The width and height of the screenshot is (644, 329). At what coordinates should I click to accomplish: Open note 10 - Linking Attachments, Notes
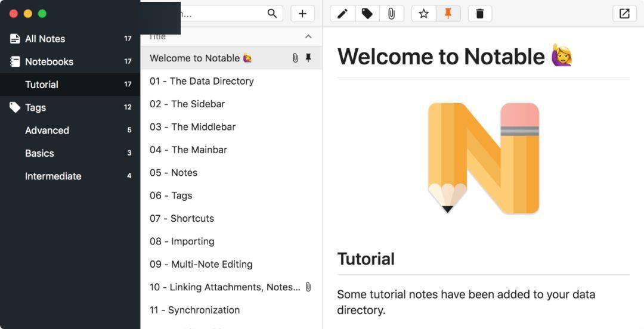(x=231, y=287)
